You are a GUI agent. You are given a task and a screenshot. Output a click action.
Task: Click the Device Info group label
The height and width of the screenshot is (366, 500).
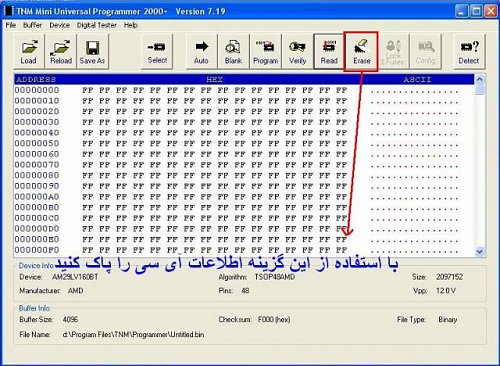(36, 266)
